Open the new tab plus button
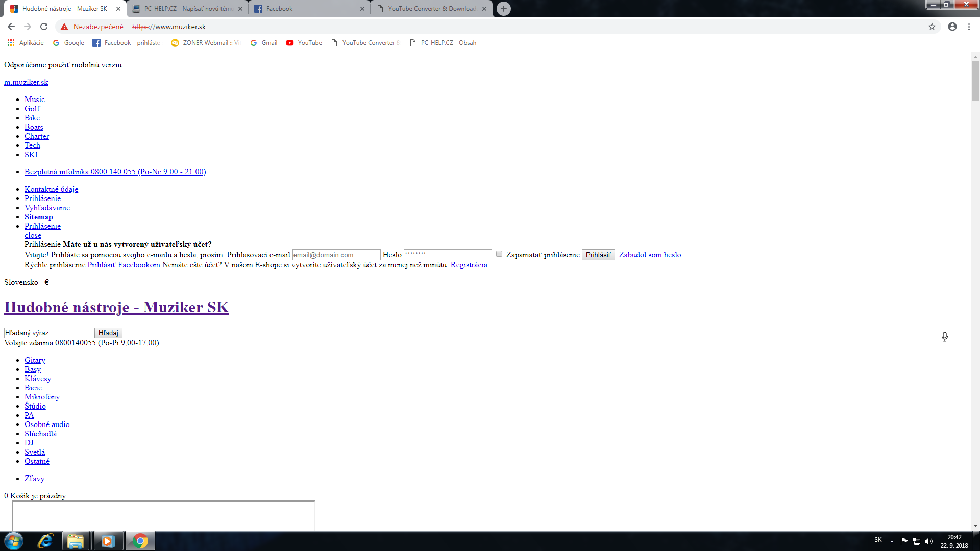 coord(504,9)
